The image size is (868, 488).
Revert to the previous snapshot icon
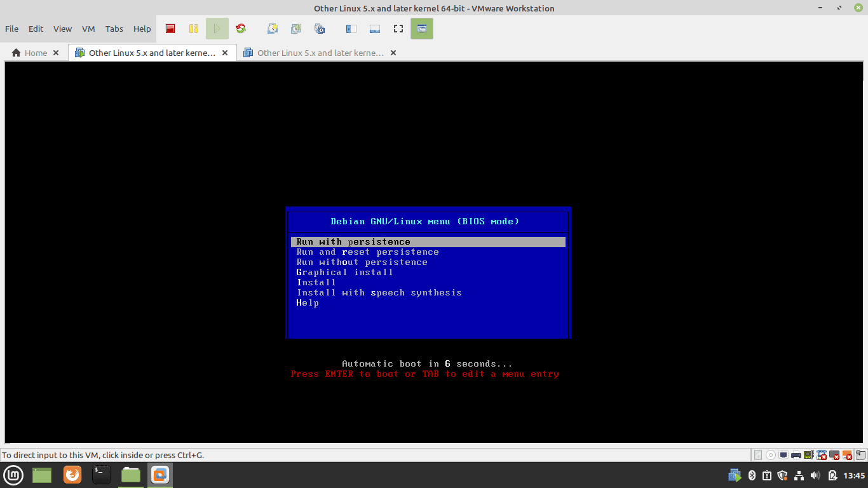pos(296,29)
